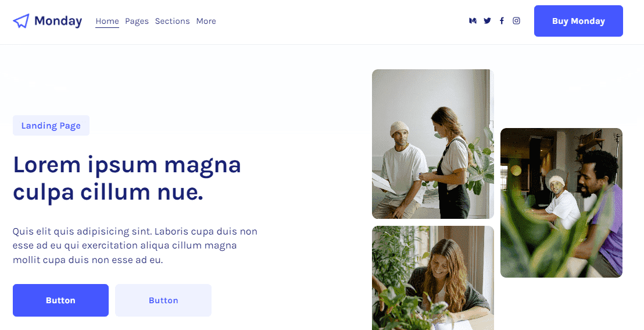Click the 'Lorem ipsum magna' headline line

pyautogui.click(x=127, y=164)
